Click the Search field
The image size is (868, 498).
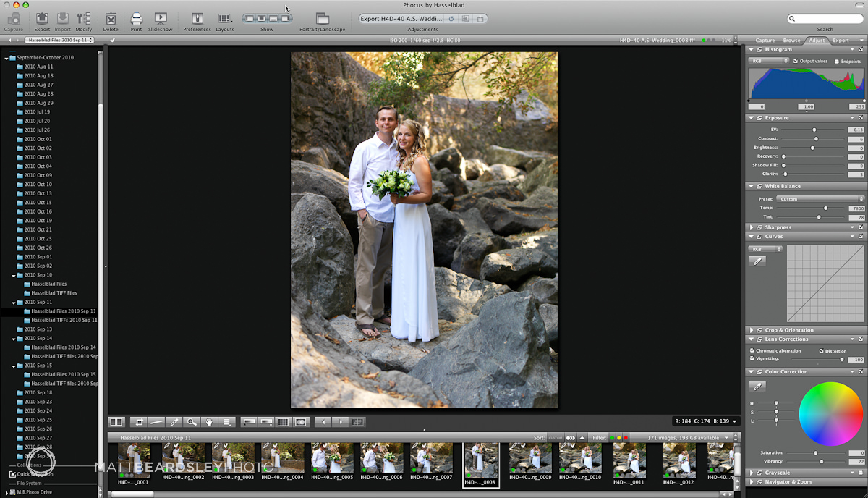(825, 19)
